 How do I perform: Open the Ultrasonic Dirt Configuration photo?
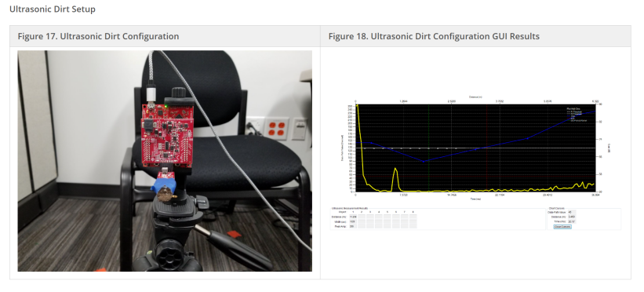(x=165, y=161)
